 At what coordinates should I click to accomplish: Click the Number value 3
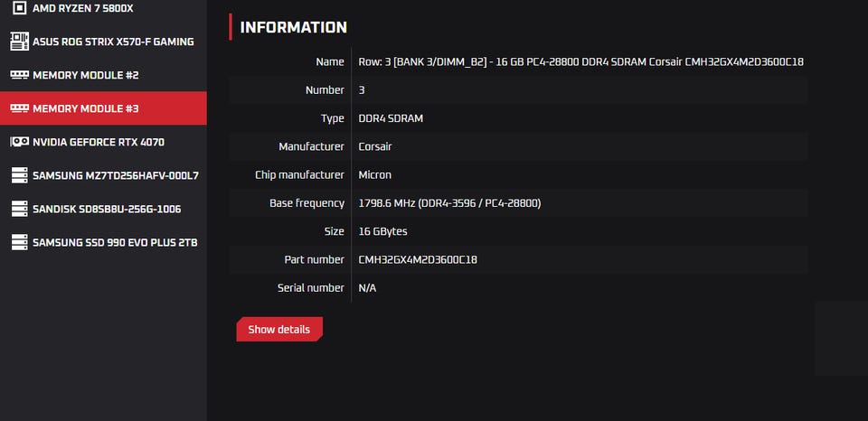[x=362, y=90]
